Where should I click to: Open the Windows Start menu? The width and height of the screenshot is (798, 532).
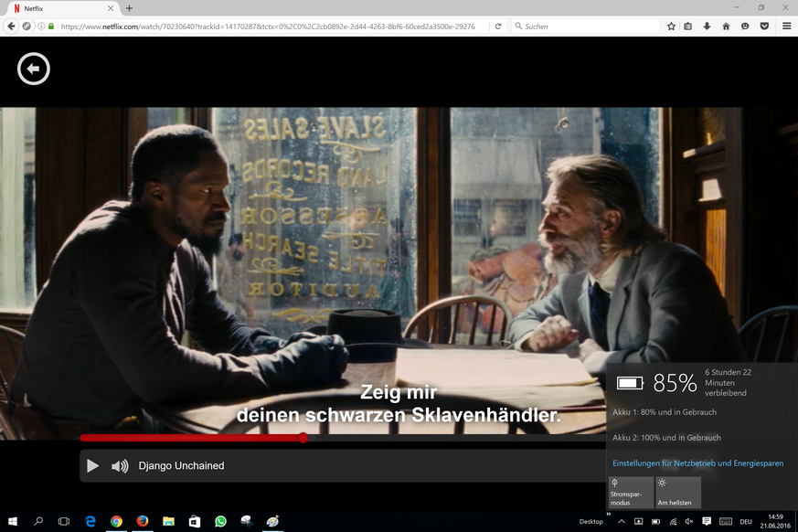13,521
